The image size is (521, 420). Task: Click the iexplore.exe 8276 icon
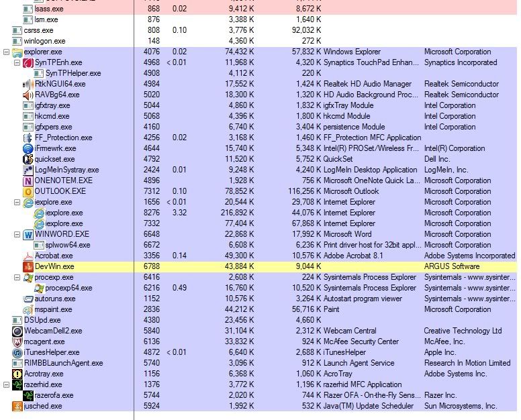tap(39, 213)
